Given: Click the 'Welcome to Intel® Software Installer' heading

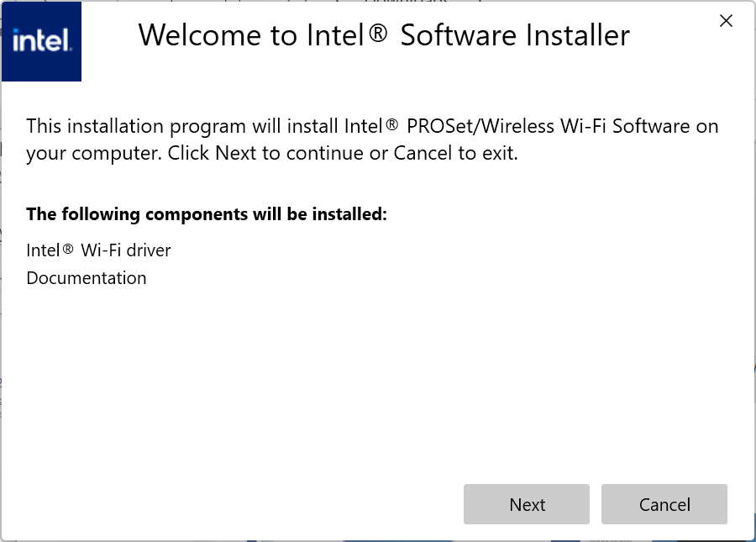Looking at the screenshot, I should click(x=384, y=35).
